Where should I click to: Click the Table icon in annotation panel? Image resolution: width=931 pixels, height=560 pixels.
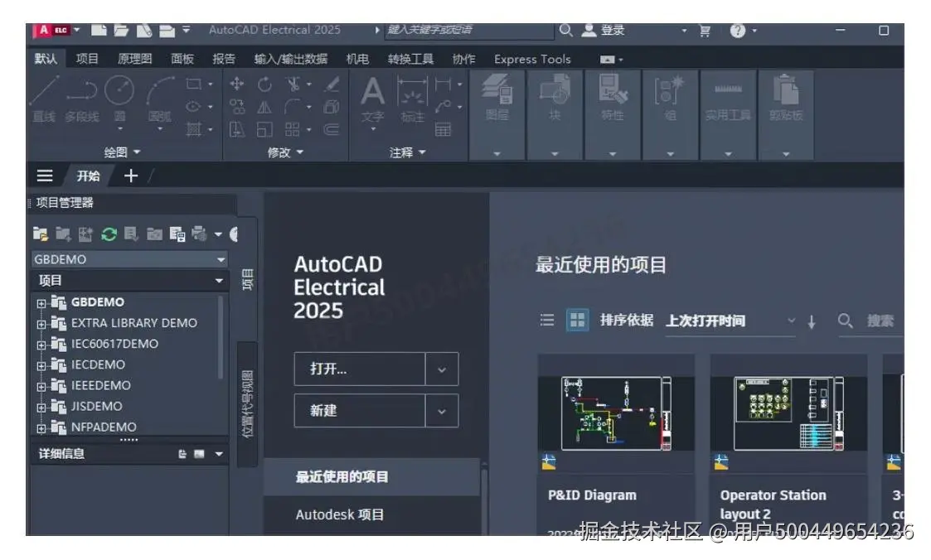443,129
